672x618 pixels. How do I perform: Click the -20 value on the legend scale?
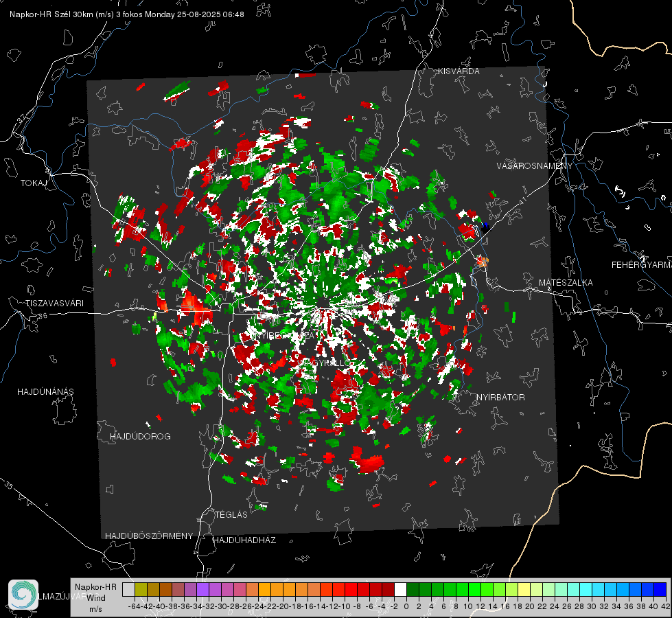tap(282, 606)
